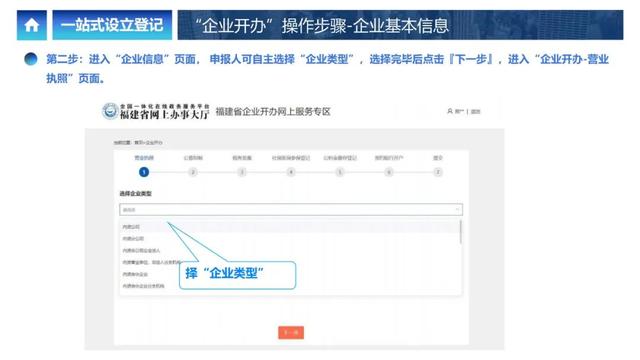Viewport: 640px width, 360px height.
Task: Select step 7 提交 in the progress bar
Action: (x=438, y=172)
